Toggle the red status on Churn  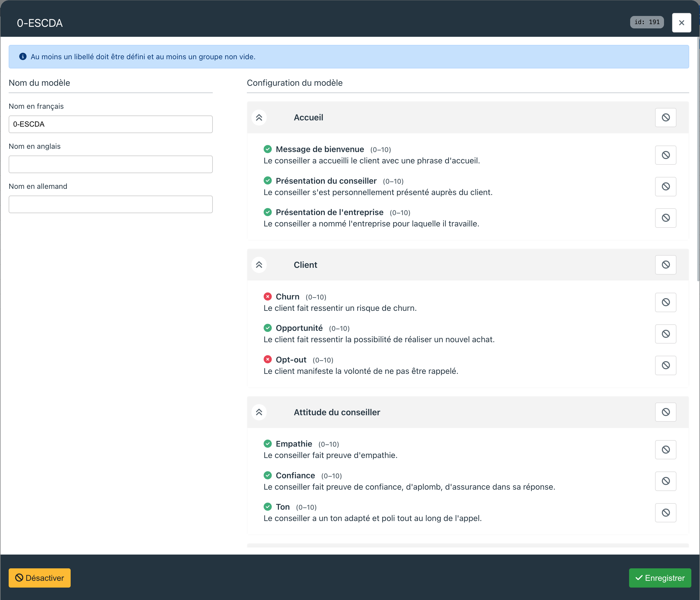pos(267,296)
